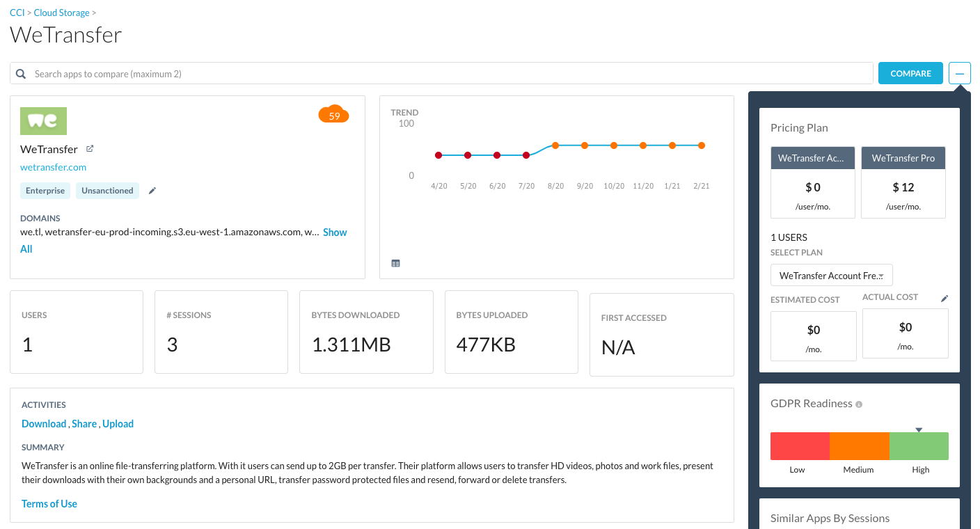980x529 pixels.
Task: Open the trend table view icon
Action: [x=396, y=263]
